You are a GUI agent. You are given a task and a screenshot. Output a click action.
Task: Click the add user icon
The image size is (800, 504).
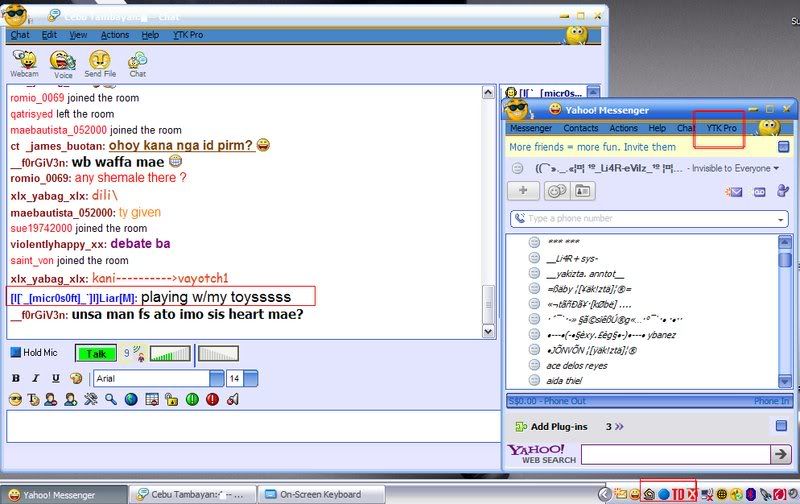(x=71, y=399)
